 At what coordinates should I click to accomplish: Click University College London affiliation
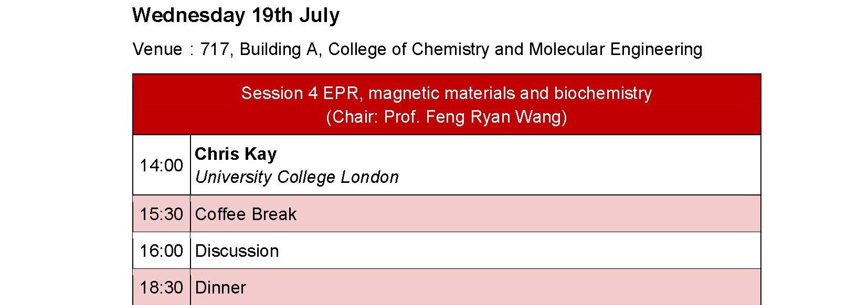click(x=297, y=177)
